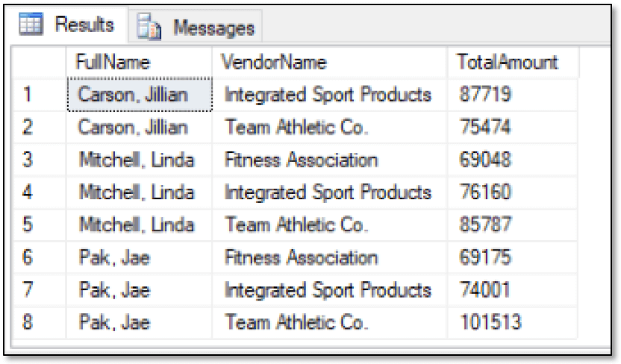The height and width of the screenshot is (364, 621).
Task: Click the Carson, Jillian cell in row 1
Action: click(140, 95)
